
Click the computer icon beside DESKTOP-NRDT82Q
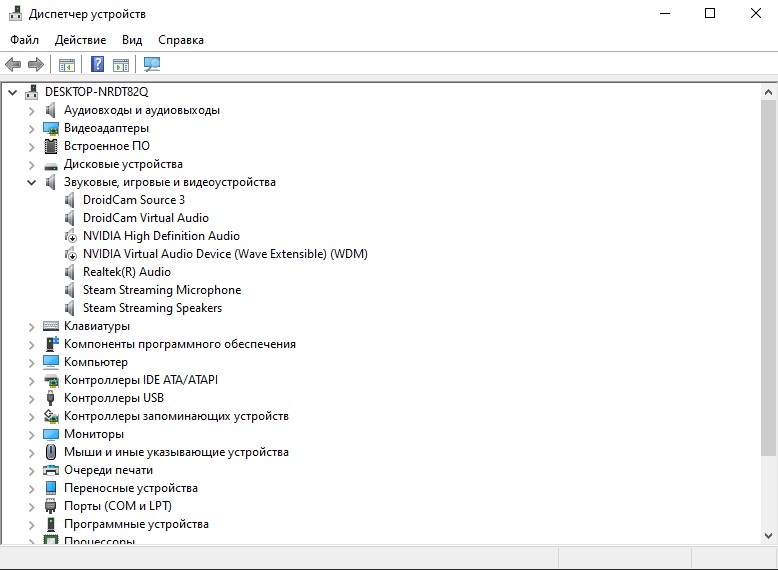pyautogui.click(x=32, y=92)
